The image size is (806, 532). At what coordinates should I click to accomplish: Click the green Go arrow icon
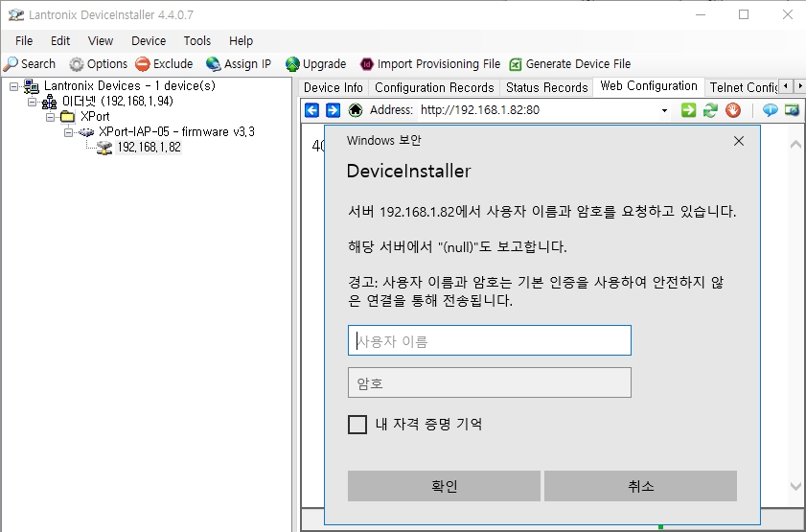(688, 110)
